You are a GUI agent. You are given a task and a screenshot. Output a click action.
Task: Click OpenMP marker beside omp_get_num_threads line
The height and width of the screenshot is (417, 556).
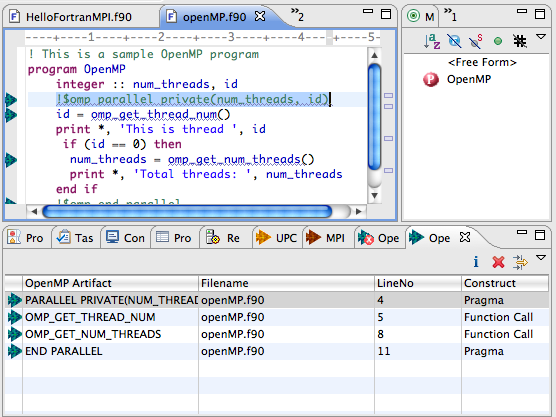pos(11,160)
